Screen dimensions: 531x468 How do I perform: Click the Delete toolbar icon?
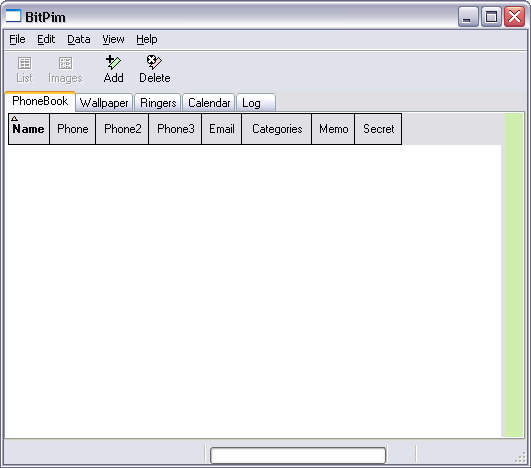coord(154,62)
